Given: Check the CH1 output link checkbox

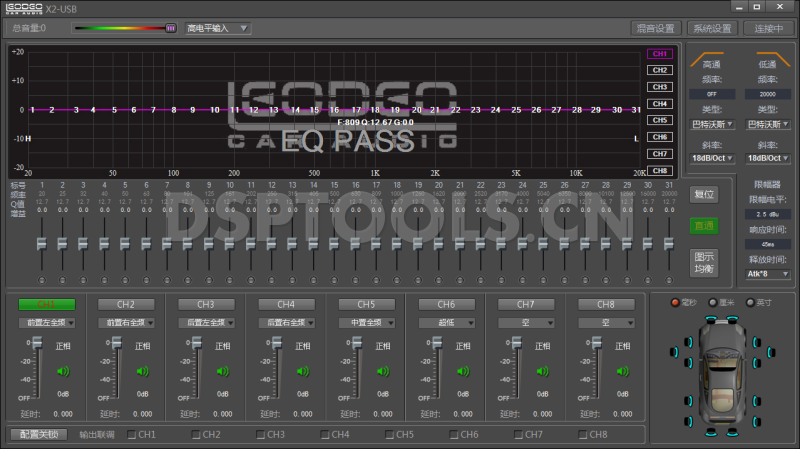Looking at the screenshot, I should click(x=132, y=435).
